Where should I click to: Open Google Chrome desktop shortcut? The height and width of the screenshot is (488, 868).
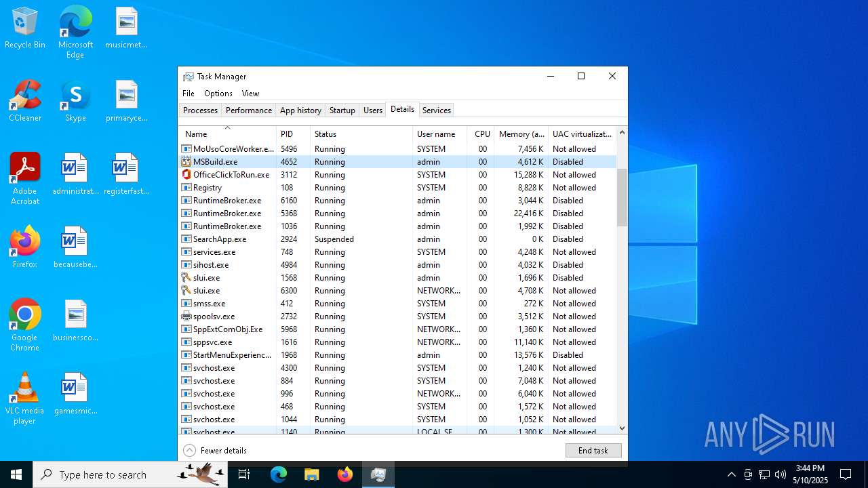(25, 325)
